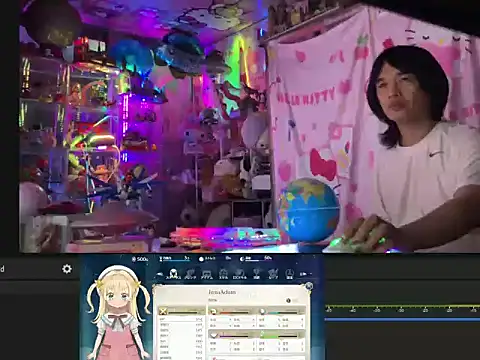This screenshot has width=480, height=360.
Task: Open the tab icon just left of trophy
Action: click(239, 274)
